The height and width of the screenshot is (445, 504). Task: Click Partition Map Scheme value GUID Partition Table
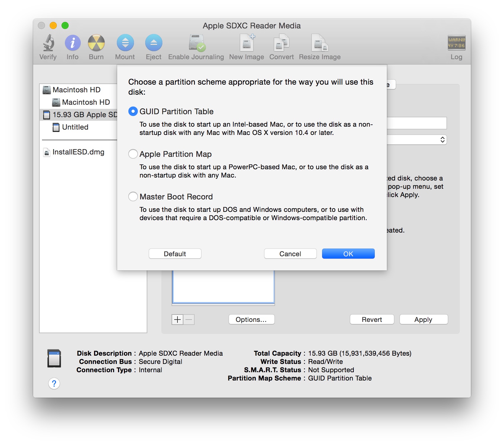340,378
